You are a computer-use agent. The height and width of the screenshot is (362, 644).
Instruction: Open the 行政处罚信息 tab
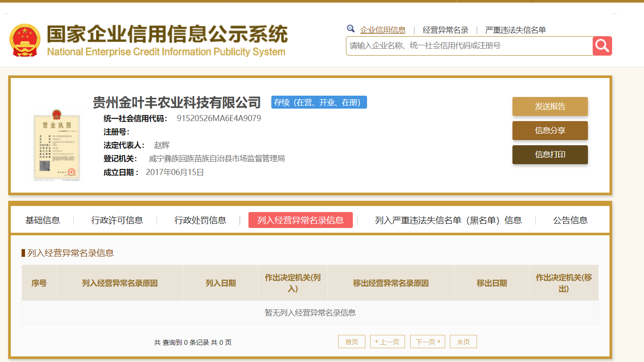(x=200, y=220)
